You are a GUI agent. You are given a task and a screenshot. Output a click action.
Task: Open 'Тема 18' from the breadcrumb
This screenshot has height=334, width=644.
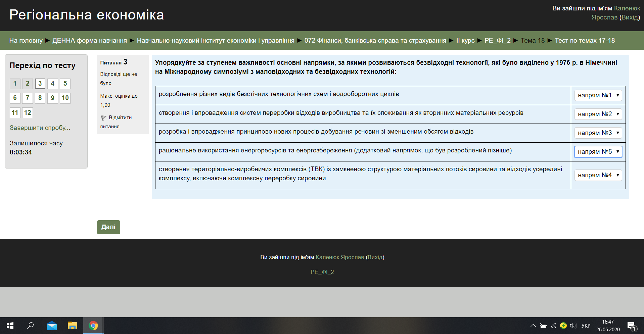click(x=533, y=40)
